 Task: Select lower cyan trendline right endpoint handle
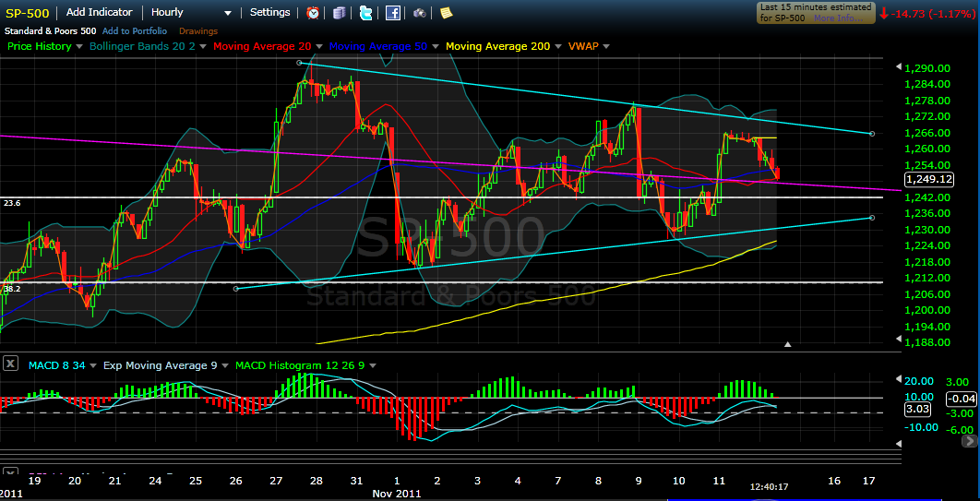[872, 218]
